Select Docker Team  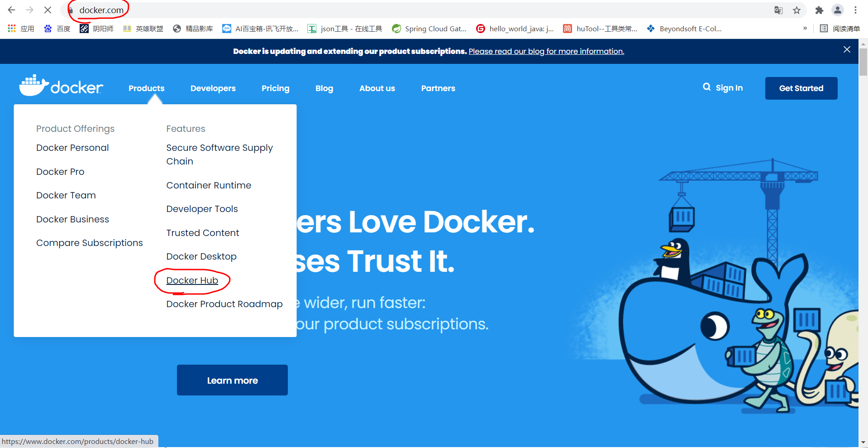coord(66,195)
